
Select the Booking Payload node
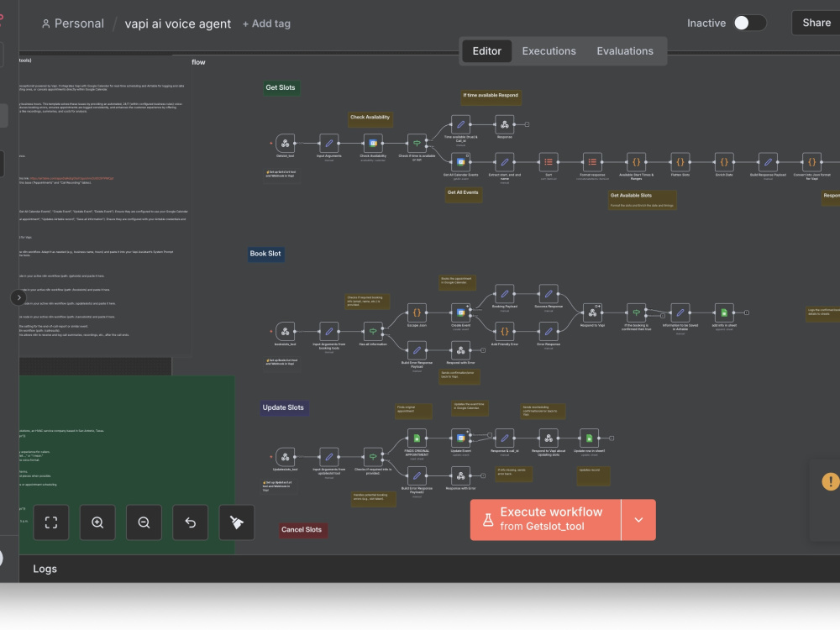[505, 293]
